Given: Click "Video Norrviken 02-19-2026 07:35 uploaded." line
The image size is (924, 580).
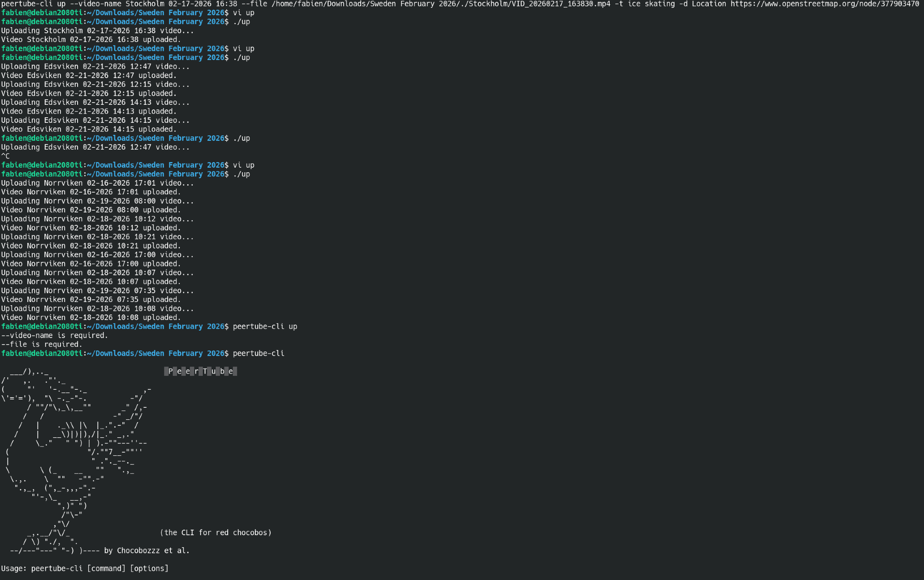Looking at the screenshot, I should [91, 299].
